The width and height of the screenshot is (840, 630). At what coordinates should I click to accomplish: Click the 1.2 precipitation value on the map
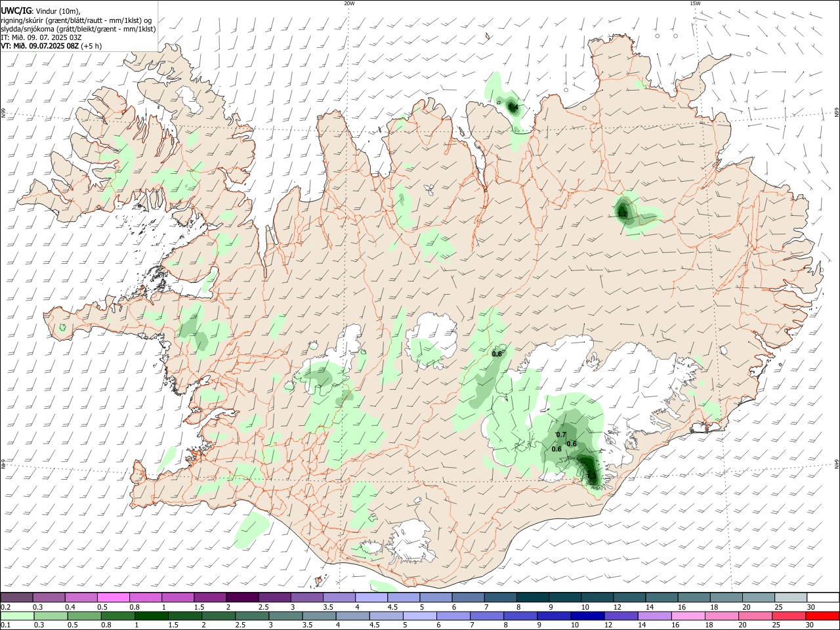(x=622, y=214)
